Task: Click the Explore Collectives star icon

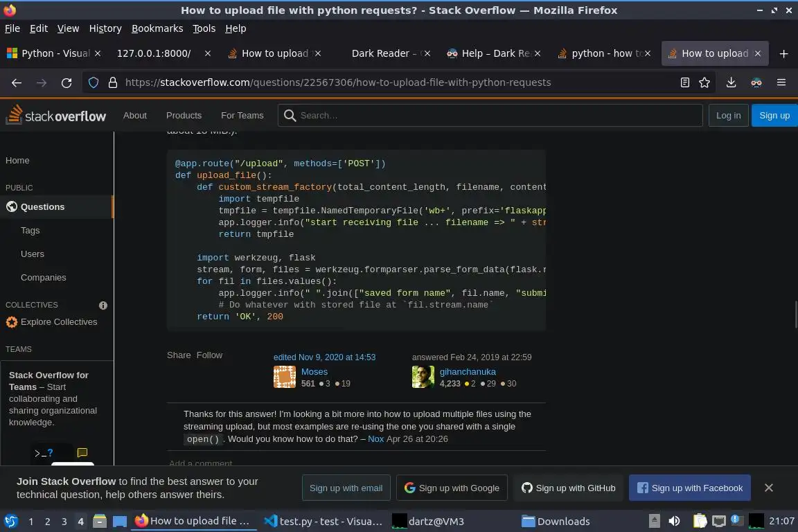Action: pyautogui.click(x=12, y=321)
